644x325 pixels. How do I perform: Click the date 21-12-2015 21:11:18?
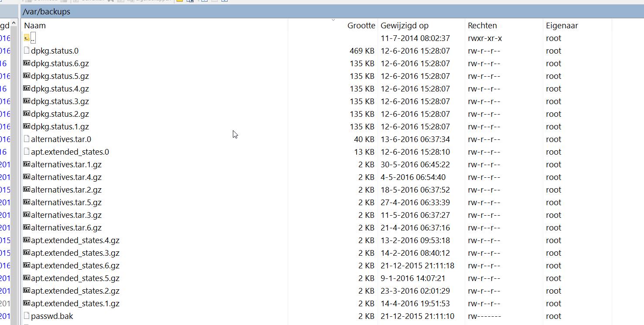coord(417,265)
